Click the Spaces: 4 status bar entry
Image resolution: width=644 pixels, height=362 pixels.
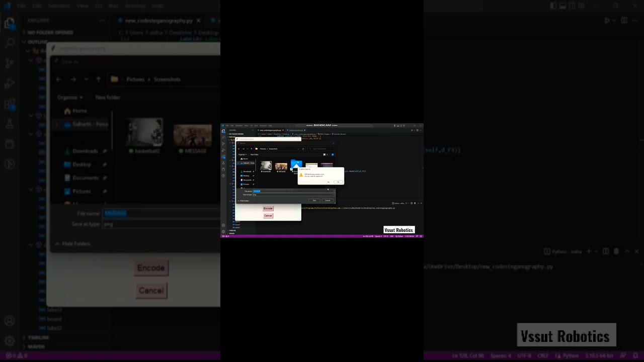tap(378, 236)
